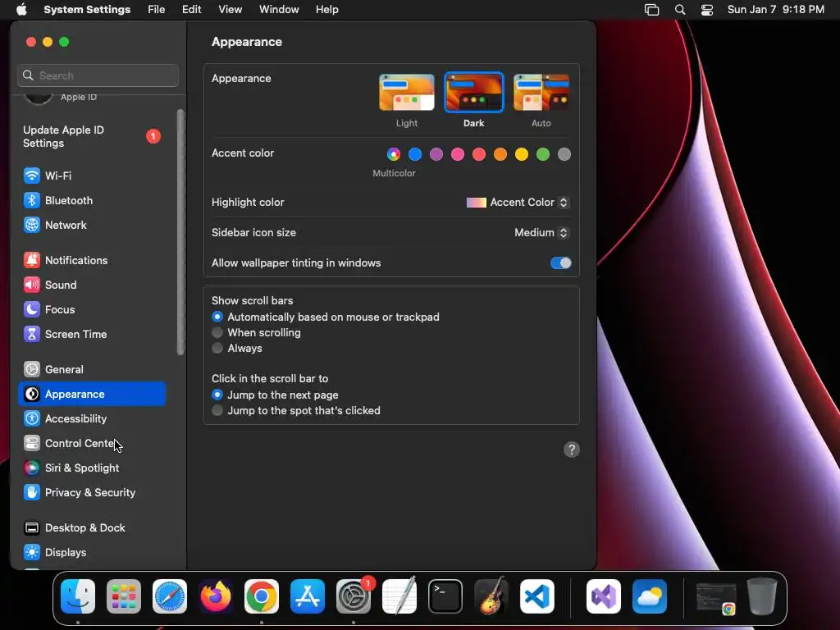Select Accessibility in the sidebar
The height and width of the screenshot is (630, 840).
pyautogui.click(x=92, y=419)
